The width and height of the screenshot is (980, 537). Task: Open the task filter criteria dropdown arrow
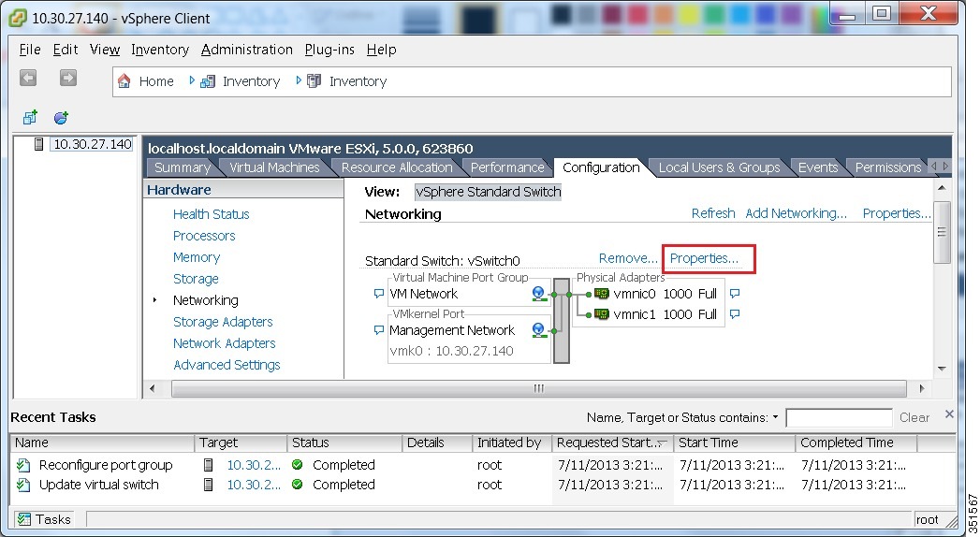pos(776,417)
